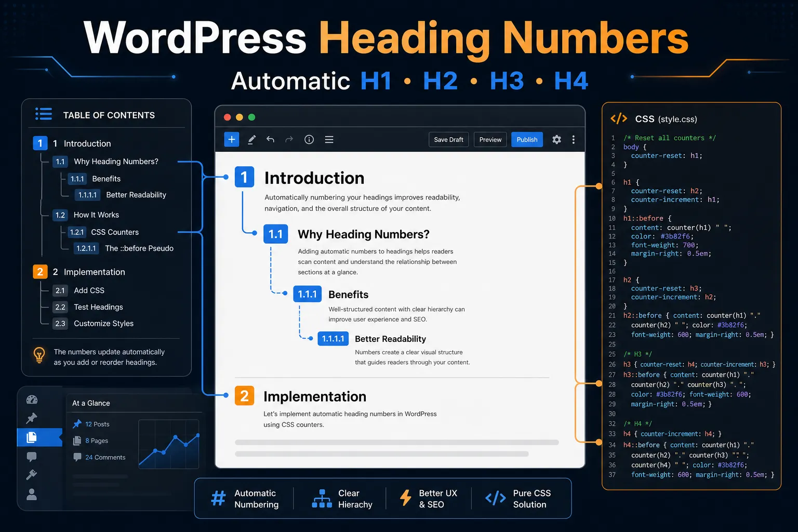This screenshot has height=532, width=798.
Task: Click the Table of Contents list icon
Action: tap(44, 114)
